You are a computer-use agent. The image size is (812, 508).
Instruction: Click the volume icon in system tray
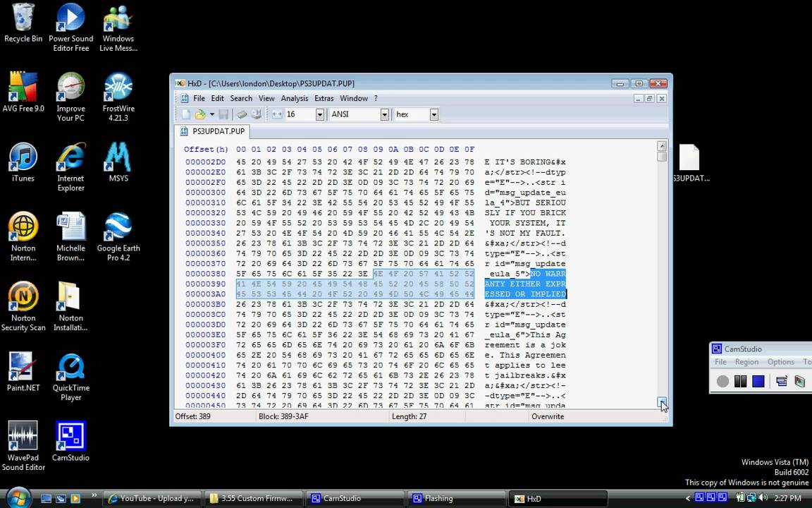(x=763, y=498)
